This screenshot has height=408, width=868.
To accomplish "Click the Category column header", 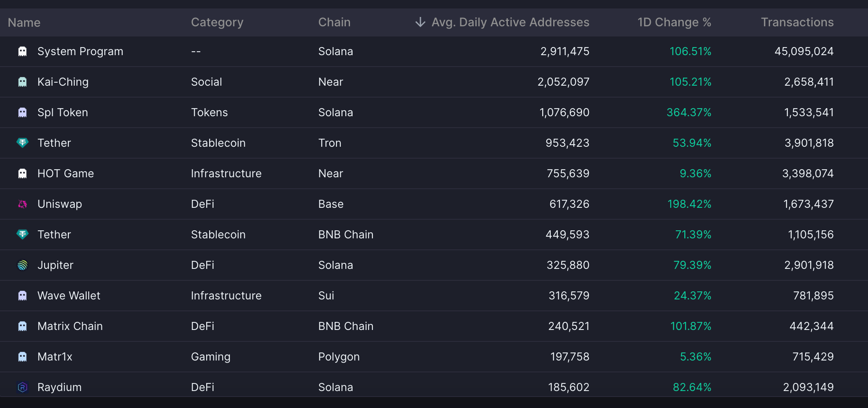I will coord(217,22).
